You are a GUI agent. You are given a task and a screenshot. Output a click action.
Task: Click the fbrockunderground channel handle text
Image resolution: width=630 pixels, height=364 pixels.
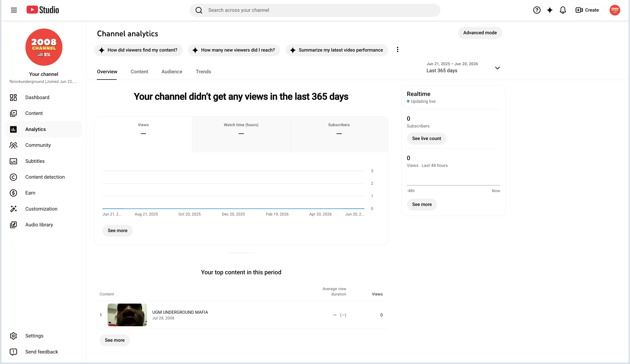[x=43, y=81]
